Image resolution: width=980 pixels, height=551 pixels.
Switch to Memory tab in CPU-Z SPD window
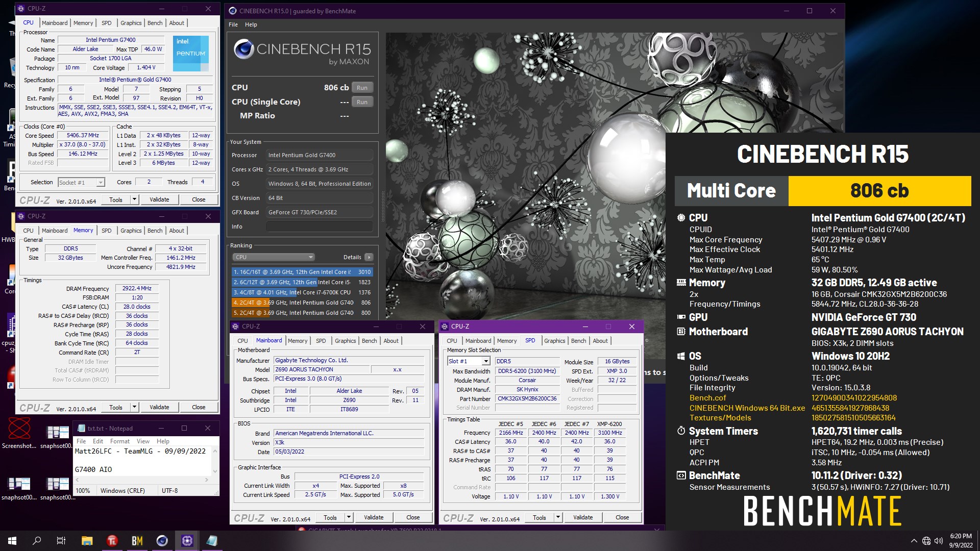507,341
